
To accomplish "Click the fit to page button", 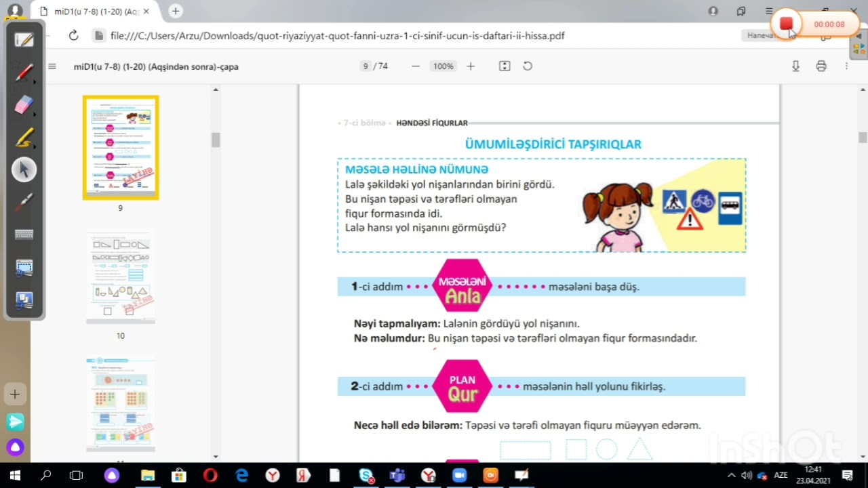I will 505,66.
